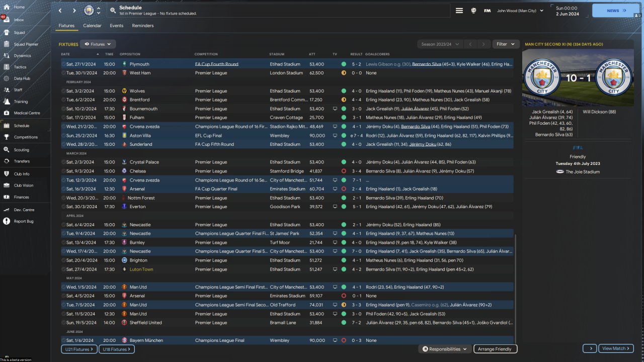Open the Dev. Centre
Viewport: 644px width, 362px height.
point(24,210)
